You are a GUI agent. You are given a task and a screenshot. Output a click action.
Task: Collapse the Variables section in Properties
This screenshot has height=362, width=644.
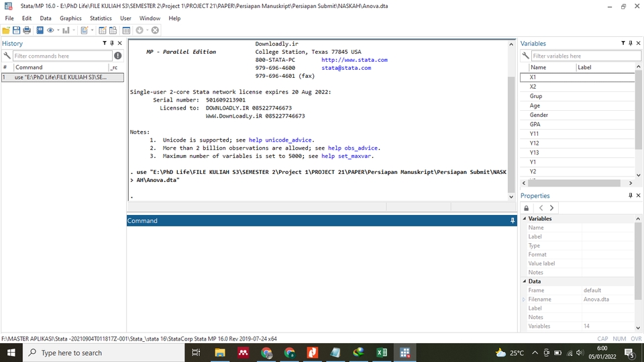coord(524,218)
